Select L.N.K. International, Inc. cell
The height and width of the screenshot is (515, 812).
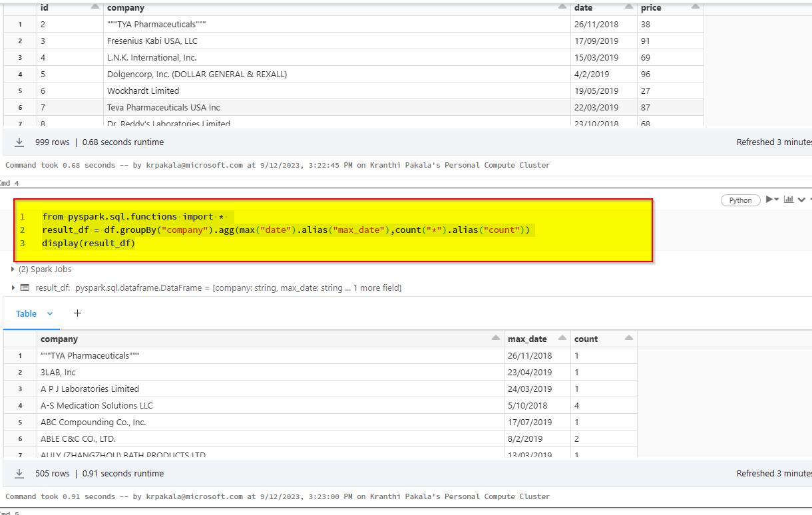coord(337,57)
